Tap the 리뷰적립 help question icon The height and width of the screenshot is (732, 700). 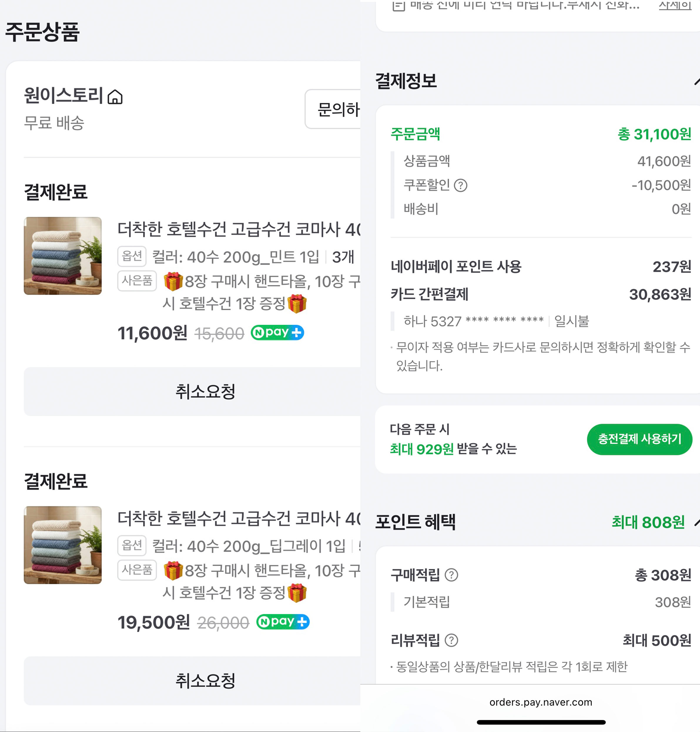point(451,640)
